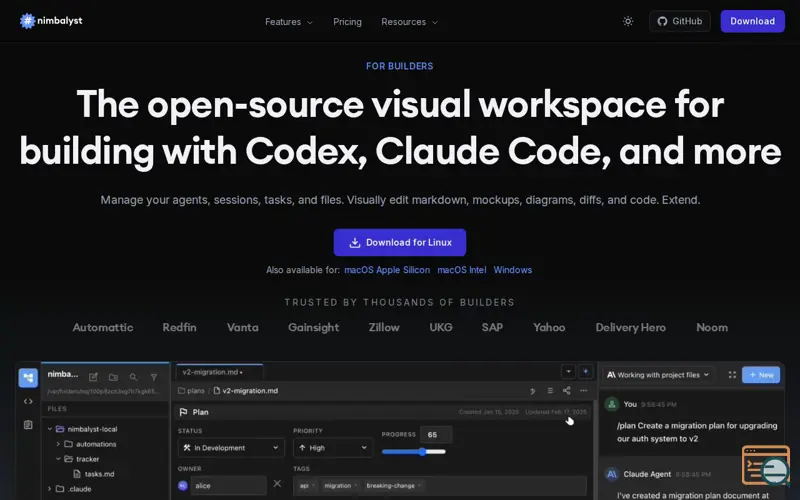The height and width of the screenshot is (500, 800).
Task: Expand the Features menu
Action: pos(289,22)
